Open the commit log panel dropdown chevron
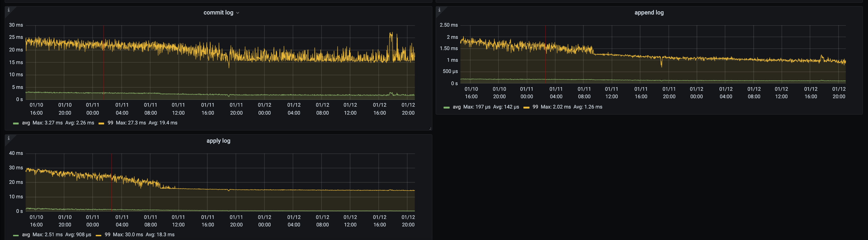Screen dimensions: 868x240 pyautogui.click(x=238, y=12)
